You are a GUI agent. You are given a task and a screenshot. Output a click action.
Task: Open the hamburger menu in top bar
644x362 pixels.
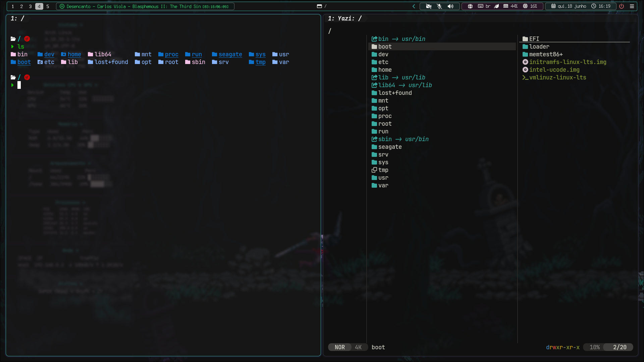click(632, 6)
